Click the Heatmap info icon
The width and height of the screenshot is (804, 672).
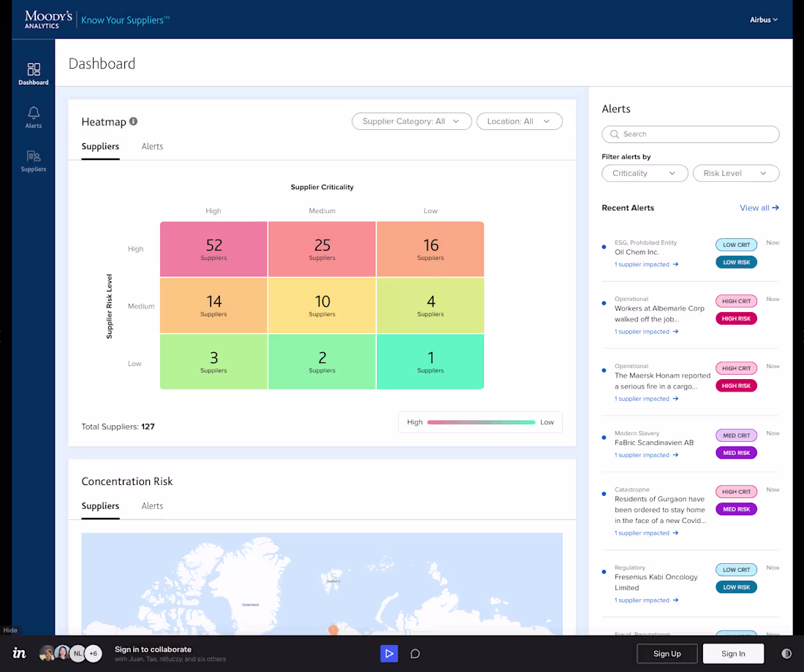pyautogui.click(x=133, y=121)
